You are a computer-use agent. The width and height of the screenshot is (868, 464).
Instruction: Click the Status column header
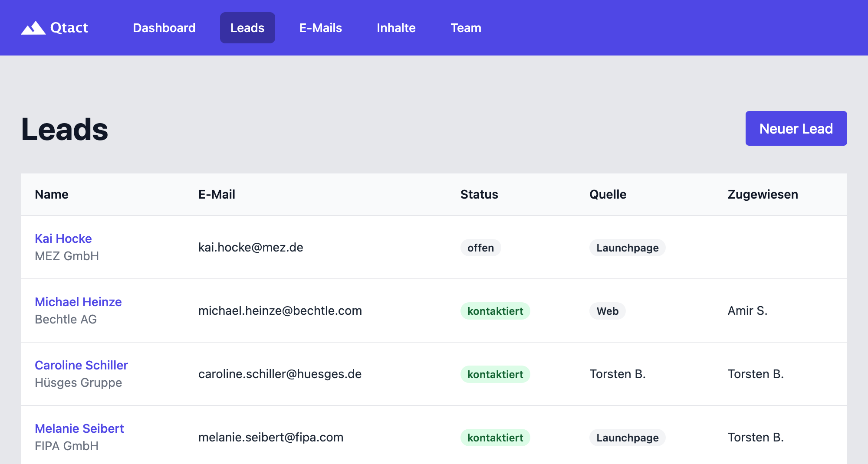tap(479, 194)
